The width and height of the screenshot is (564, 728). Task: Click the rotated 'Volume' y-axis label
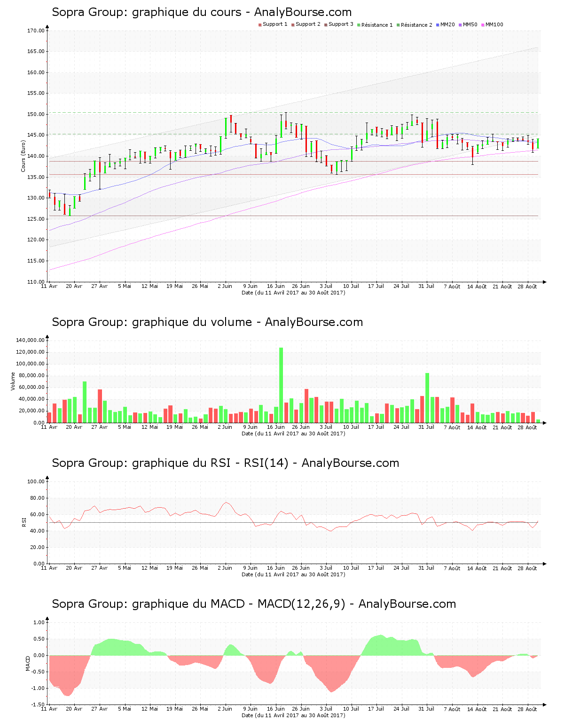click(x=13, y=381)
